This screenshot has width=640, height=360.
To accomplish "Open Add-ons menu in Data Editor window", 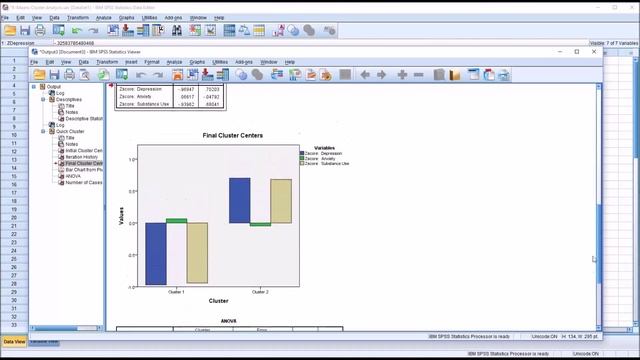I will click(x=173, y=18).
